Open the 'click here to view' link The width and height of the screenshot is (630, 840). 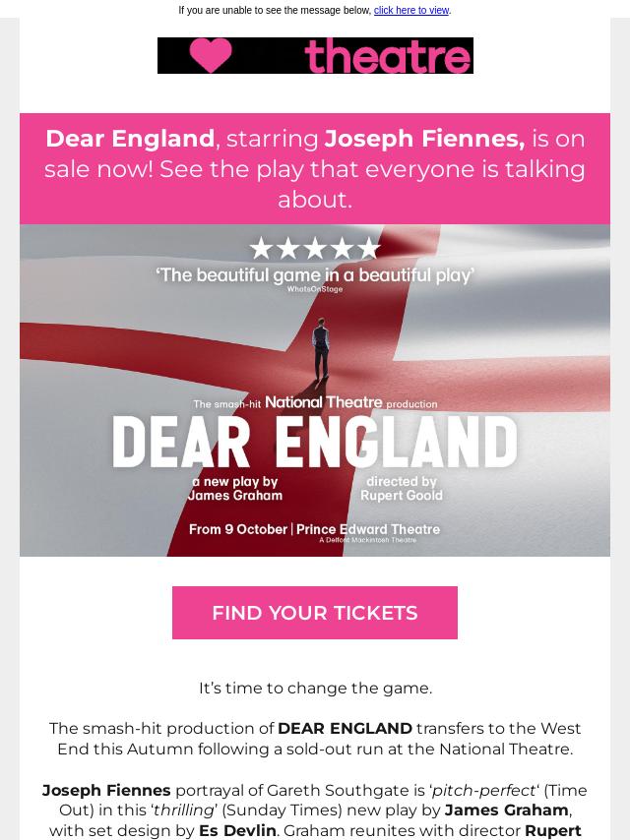coord(411,10)
